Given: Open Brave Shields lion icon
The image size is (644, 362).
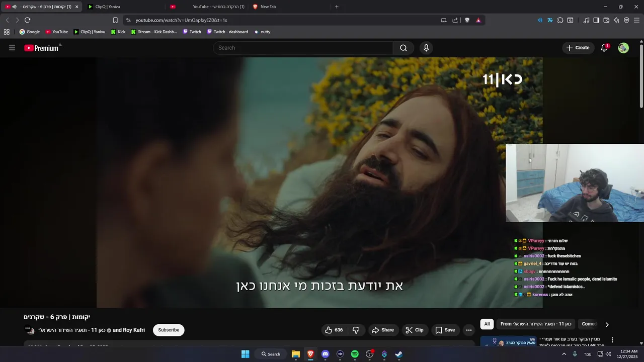Looking at the screenshot, I should coord(467,20).
